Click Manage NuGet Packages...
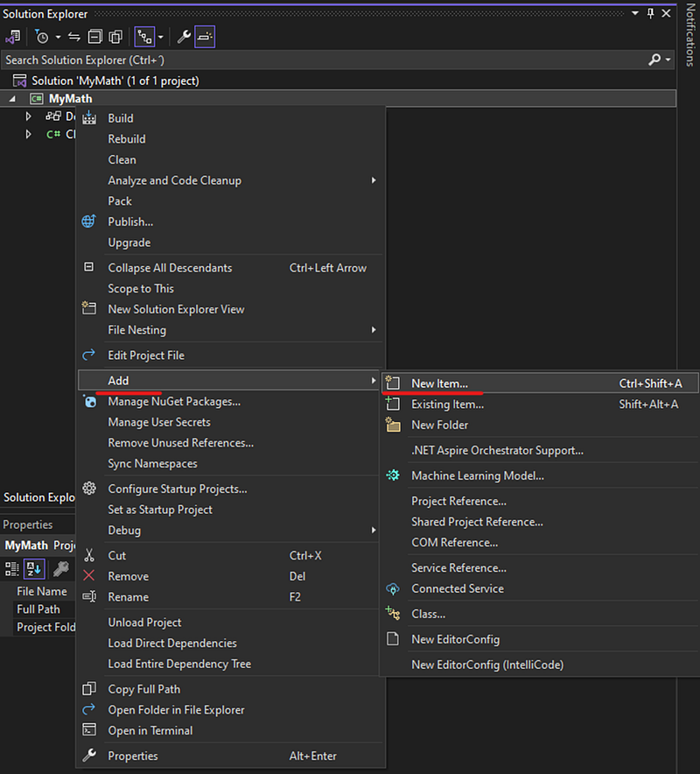 [230, 402]
